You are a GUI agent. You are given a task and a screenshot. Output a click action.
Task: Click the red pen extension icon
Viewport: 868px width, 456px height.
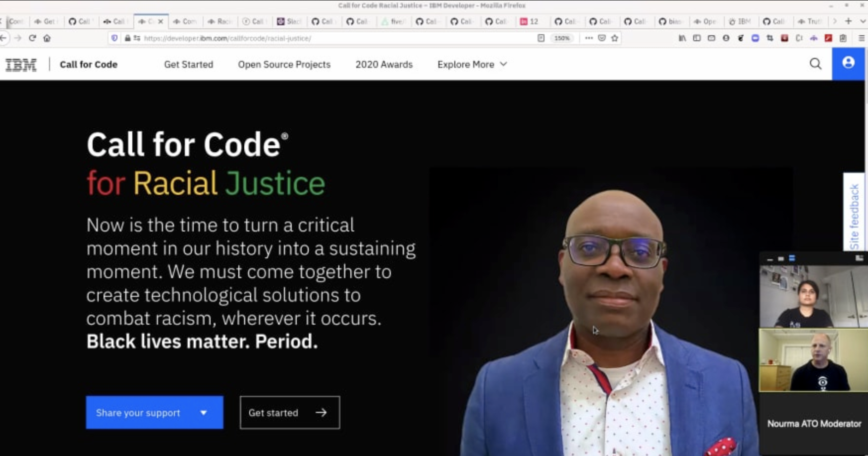828,38
